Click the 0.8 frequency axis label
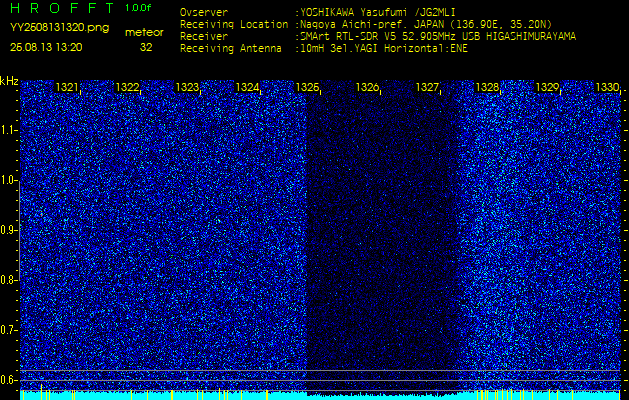The image size is (629, 400). pyautogui.click(x=9, y=280)
